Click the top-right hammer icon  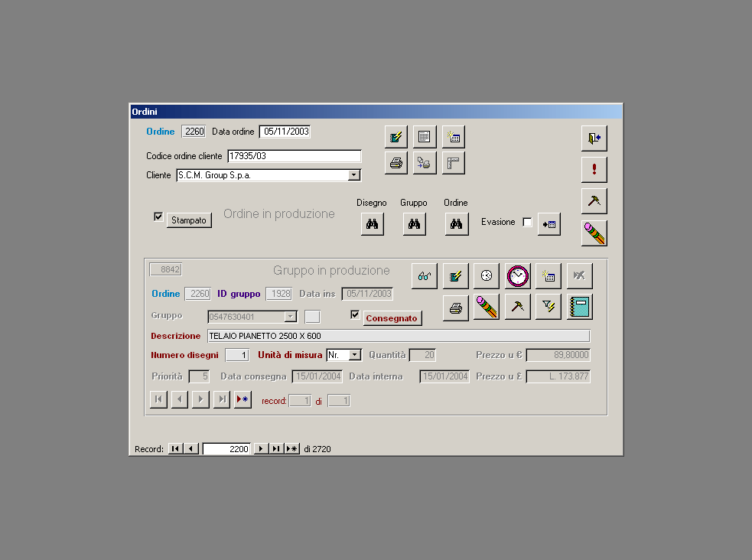click(594, 201)
